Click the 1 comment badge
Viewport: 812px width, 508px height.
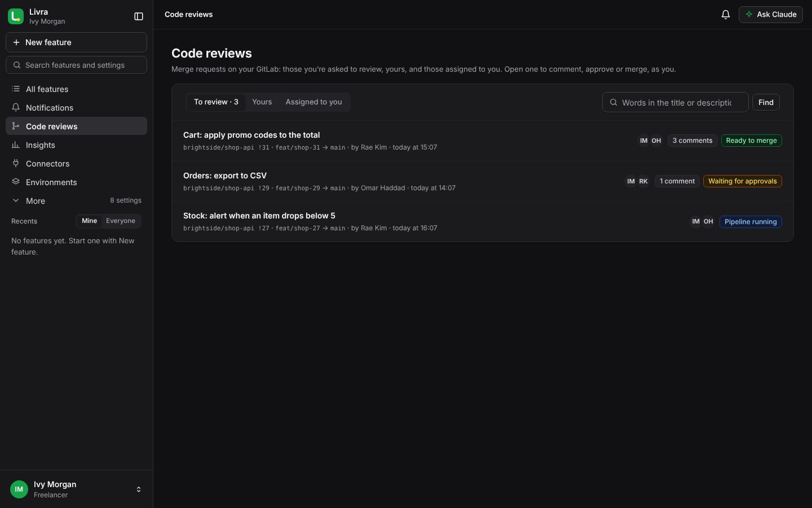(x=677, y=181)
